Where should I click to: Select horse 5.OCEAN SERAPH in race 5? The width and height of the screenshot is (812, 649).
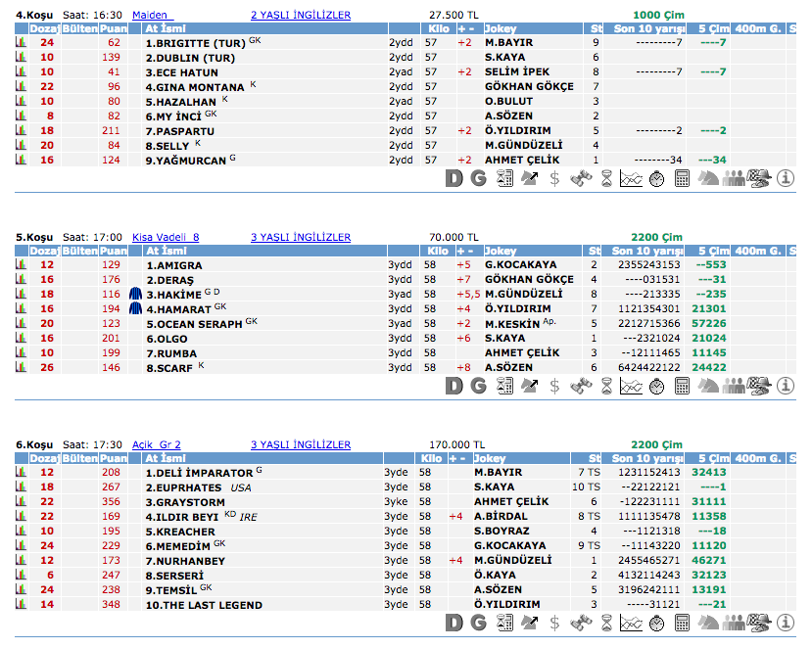pyautogui.click(x=195, y=324)
